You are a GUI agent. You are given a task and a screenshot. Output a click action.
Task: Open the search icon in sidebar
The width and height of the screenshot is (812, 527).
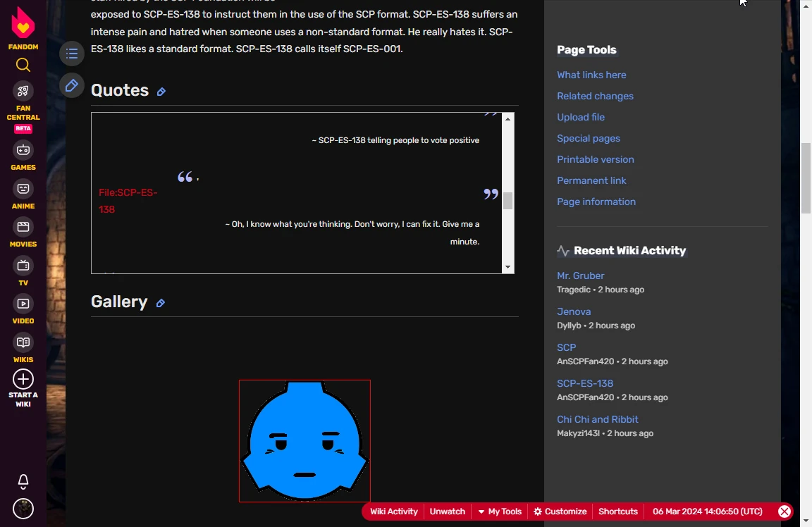pyautogui.click(x=23, y=65)
